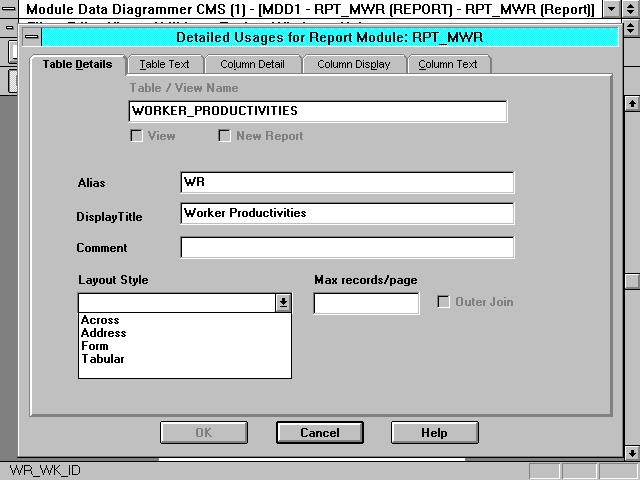
Task: Expand the Layout Style dropdown arrow
Action: pyautogui.click(x=283, y=302)
